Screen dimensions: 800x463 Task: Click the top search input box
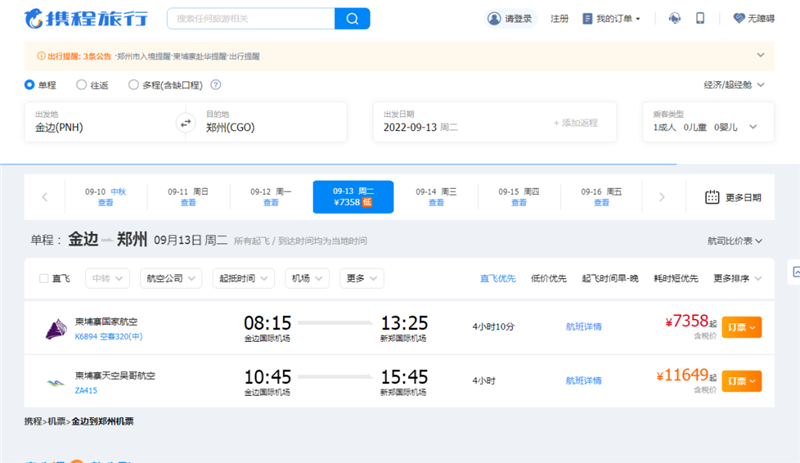point(251,18)
